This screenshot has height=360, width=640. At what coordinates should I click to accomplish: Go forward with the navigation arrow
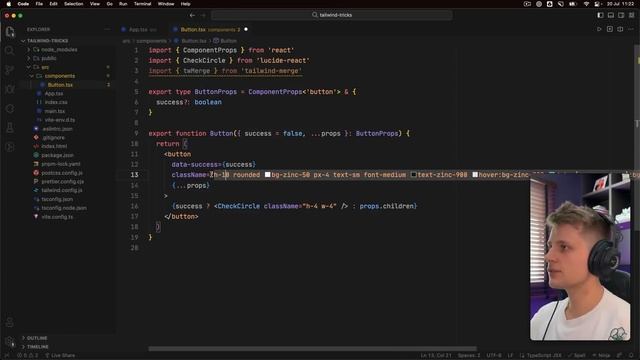[203, 15]
